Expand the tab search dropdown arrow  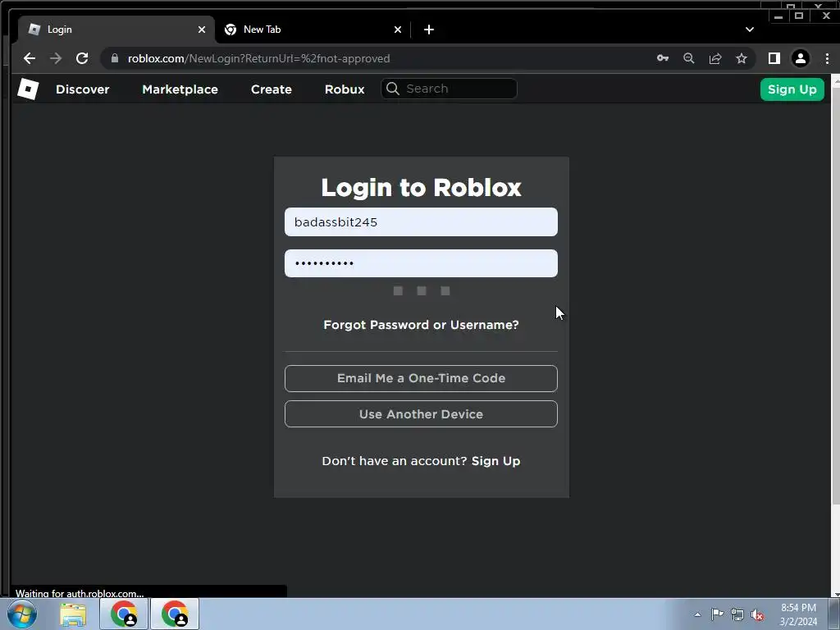[x=750, y=30]
